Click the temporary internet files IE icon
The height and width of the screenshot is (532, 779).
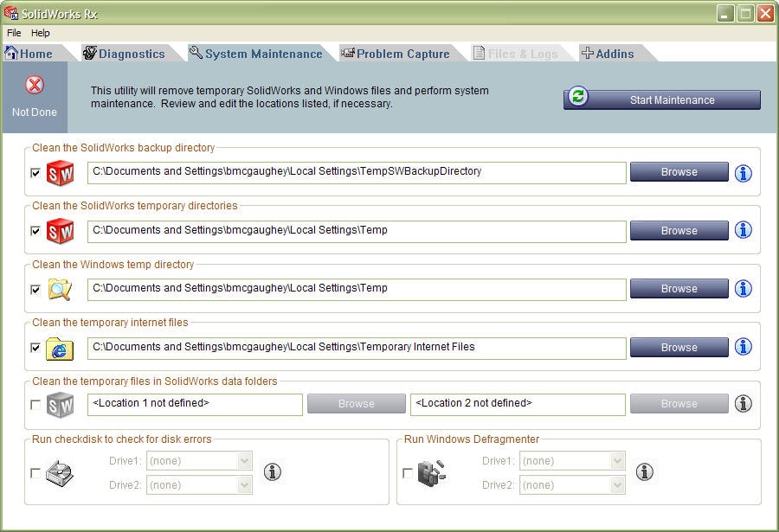click(x=60, y=348)
